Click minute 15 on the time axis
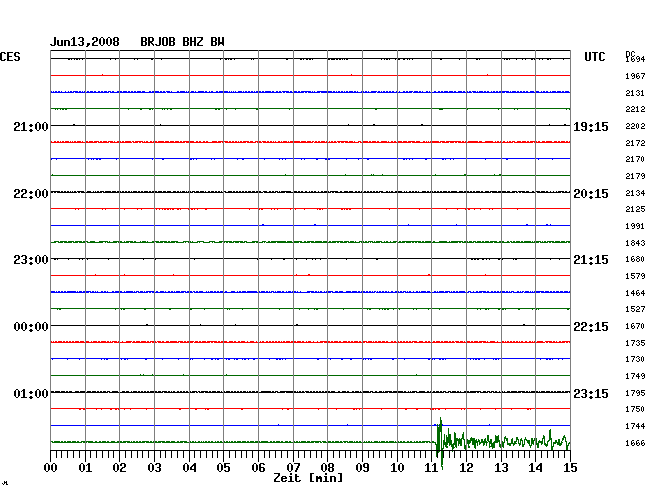This screenshot has height=494, width=650. pyautogui.click(x=570, y=468)
